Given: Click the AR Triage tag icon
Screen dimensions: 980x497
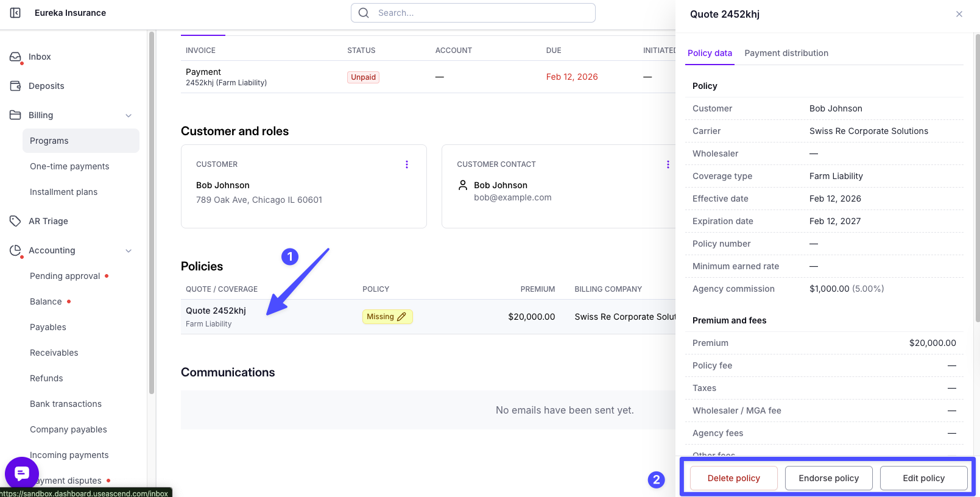Looking at the screenshot, I should [x=15, y=221].
